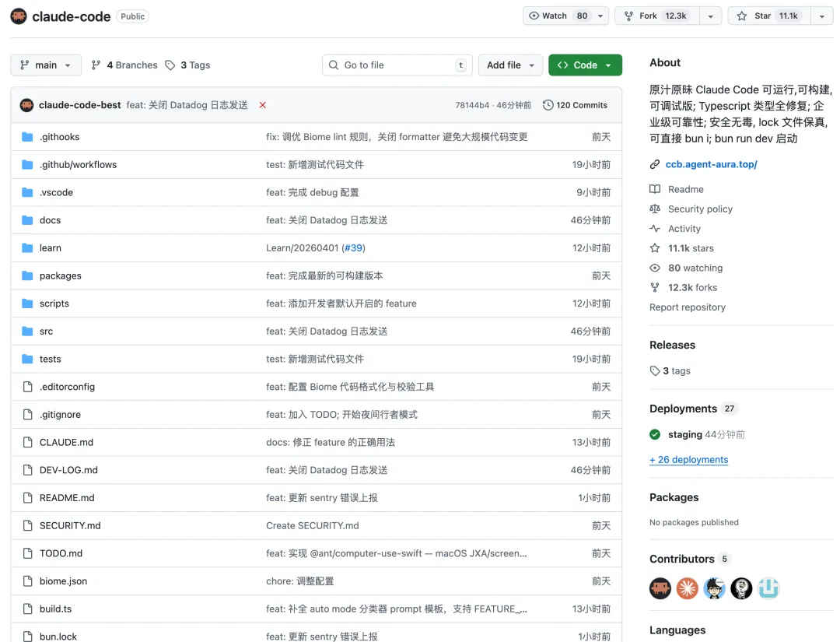The height and width of the screenshot is (642, 840).
Task: Click the orange starburst contributor avatar
Action: pos(688,588)
